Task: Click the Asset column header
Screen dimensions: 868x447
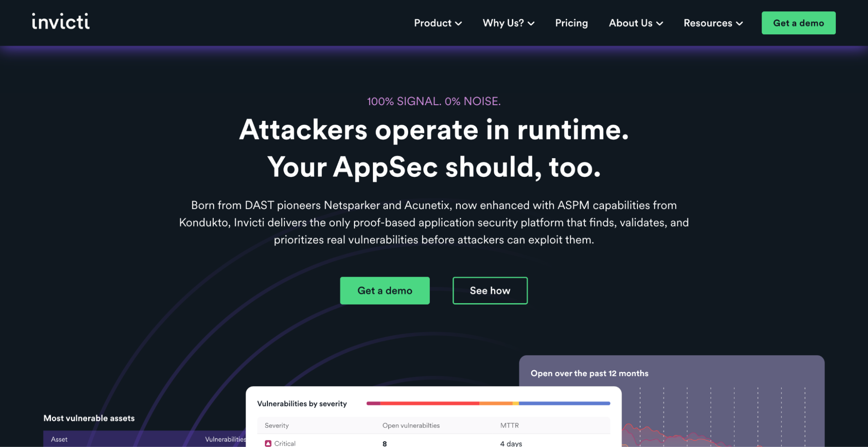Action: [x=59, y=440]
